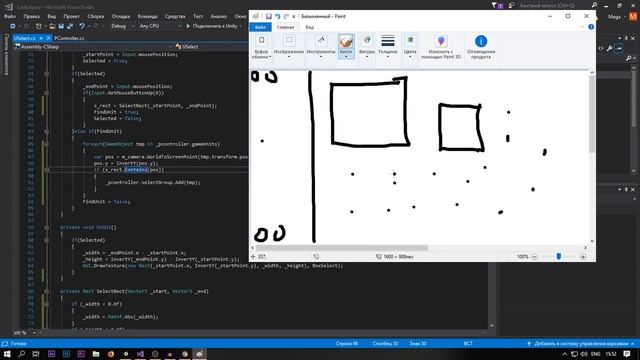Open Windows taskbar search
The height and width of the screenshot is (360, 640).
point(22,354)
